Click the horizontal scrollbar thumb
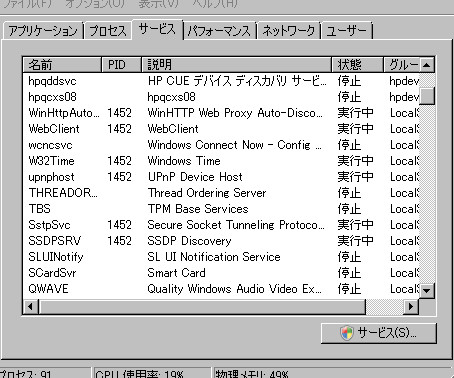 [x=202, y=306]
